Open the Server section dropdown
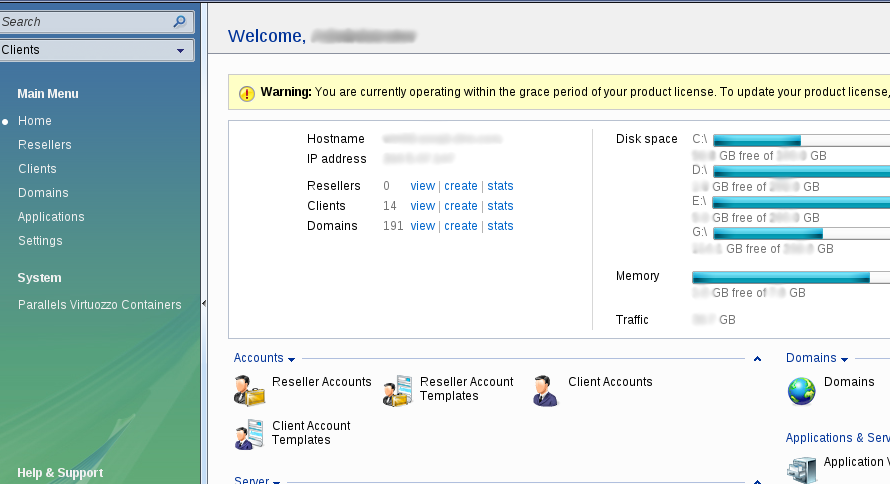 (x=276, y=482)
